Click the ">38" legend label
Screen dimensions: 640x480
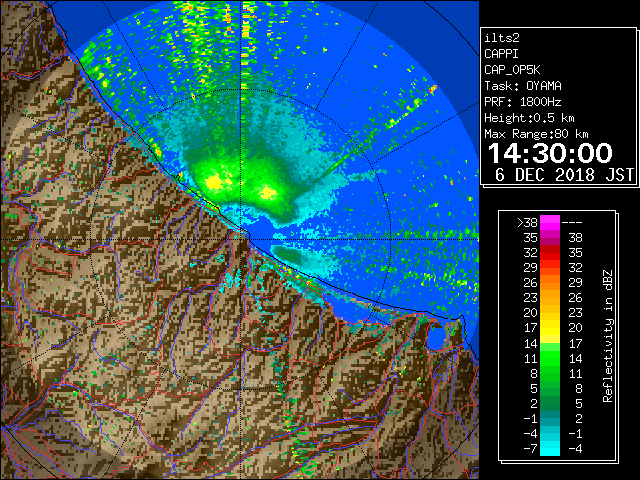[x=527, y=223]
